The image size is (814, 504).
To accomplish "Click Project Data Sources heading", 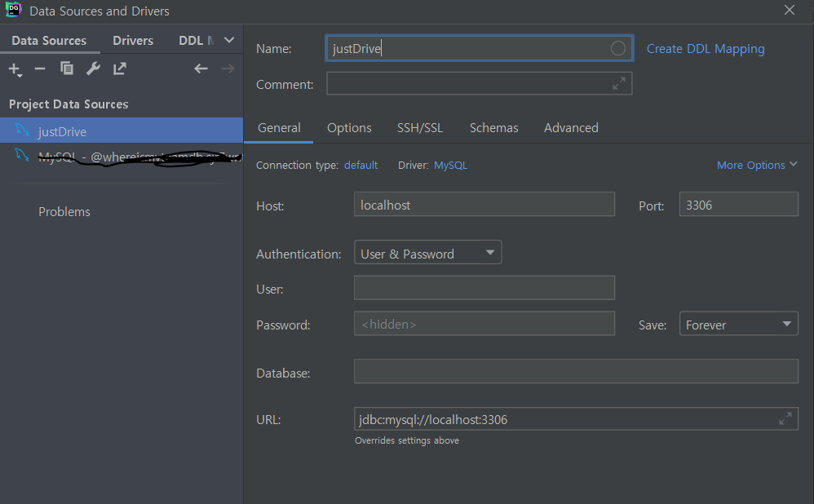I will 69,104.
